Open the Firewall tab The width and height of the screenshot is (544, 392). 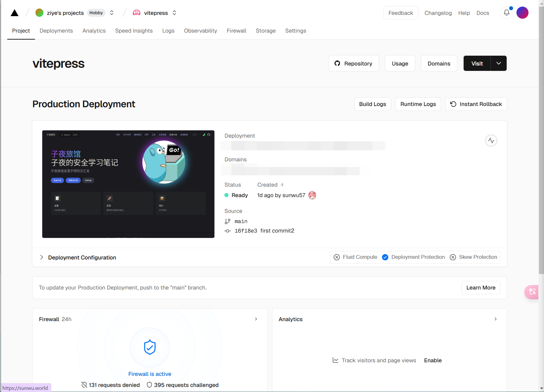point(236,31)
